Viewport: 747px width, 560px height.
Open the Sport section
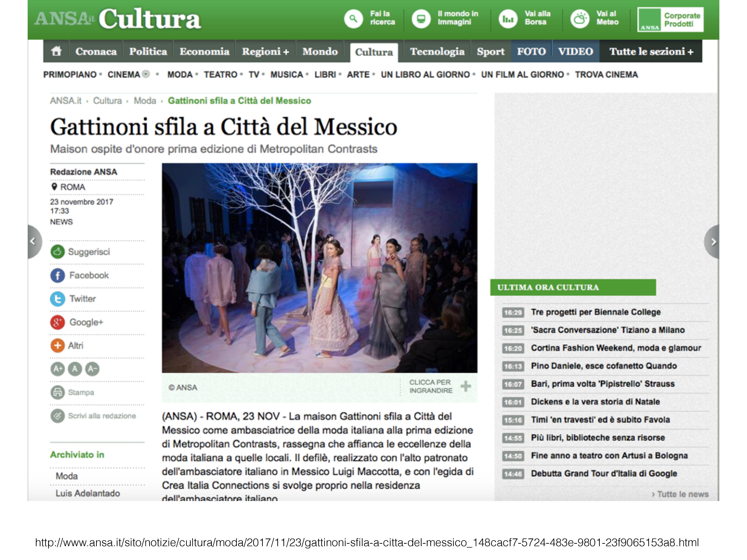pos(491,51)
